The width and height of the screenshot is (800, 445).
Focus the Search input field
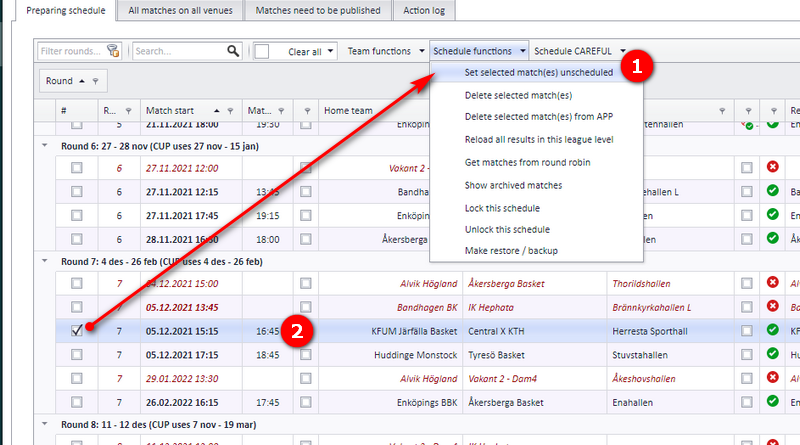[x=180, y=51]
